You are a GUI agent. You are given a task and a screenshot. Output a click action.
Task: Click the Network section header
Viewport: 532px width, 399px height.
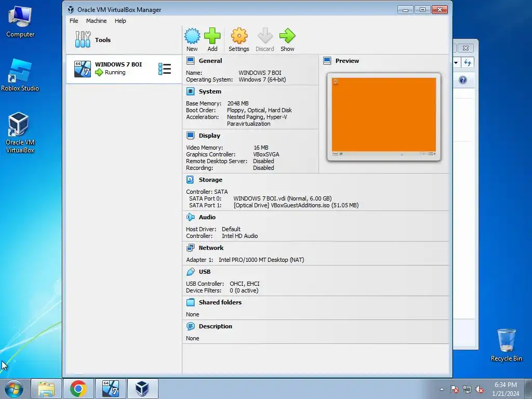pos(211,248)
